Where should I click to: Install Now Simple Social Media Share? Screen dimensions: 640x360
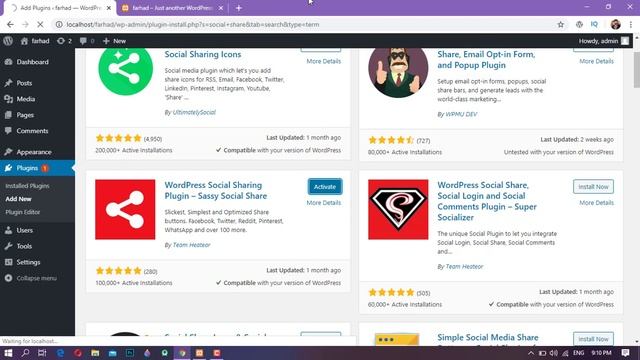(x=593, y=339)
